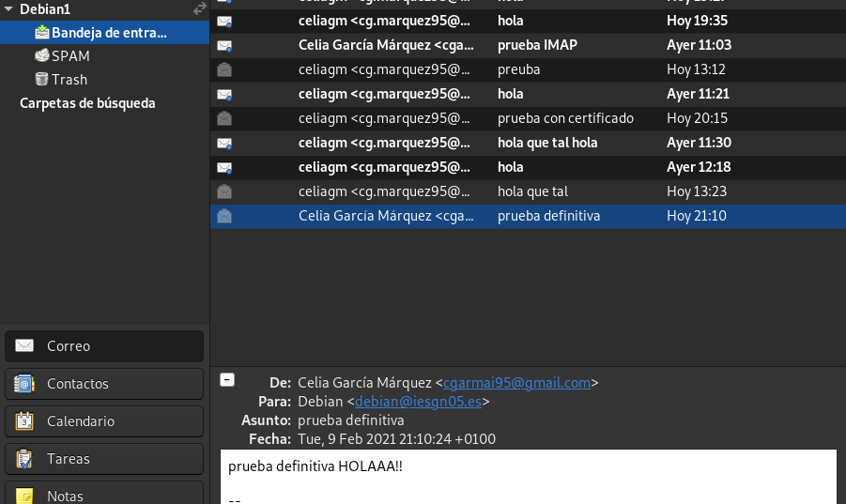Select the 'prueba con certificado' message
846x504 pixels.
[565, 118]
